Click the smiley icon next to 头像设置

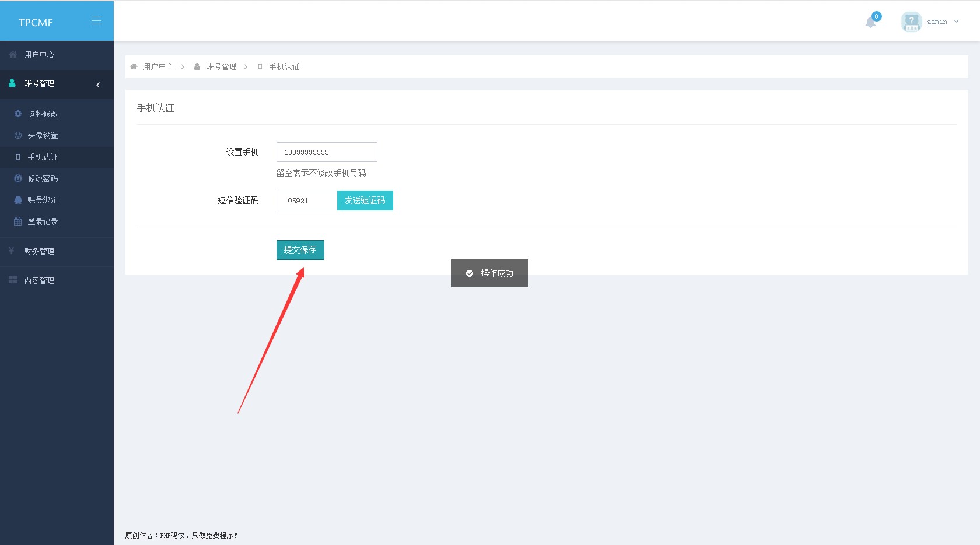tap(18, 135)
